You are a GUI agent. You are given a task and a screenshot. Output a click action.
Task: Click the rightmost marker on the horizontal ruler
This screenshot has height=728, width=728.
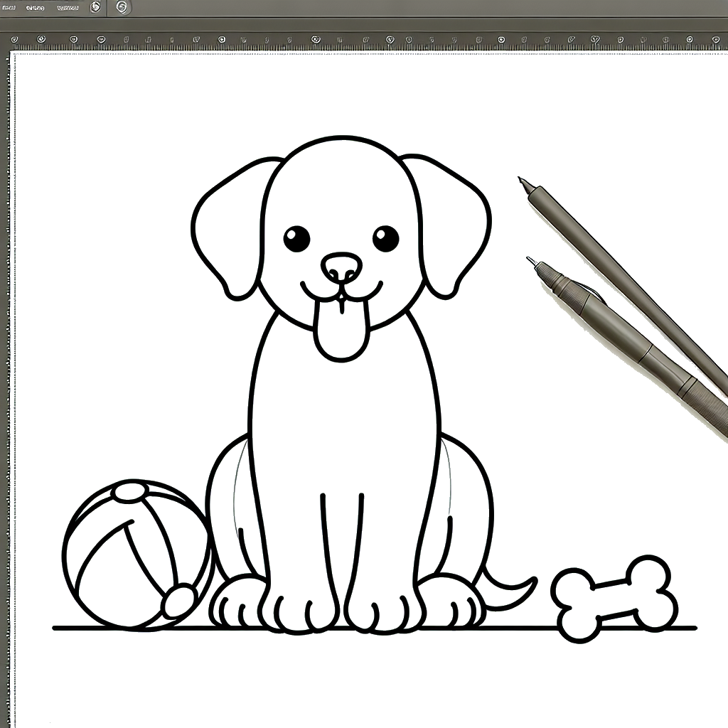716,39
